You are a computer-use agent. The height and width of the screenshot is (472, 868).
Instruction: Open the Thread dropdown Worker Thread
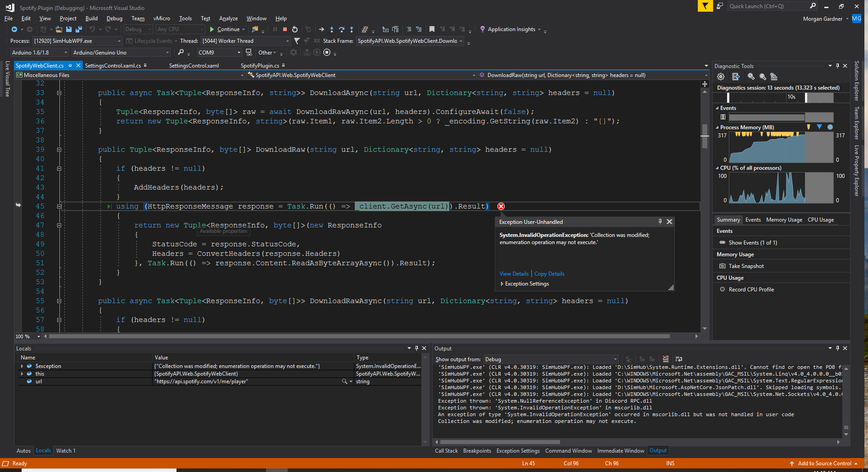(245, 41)
